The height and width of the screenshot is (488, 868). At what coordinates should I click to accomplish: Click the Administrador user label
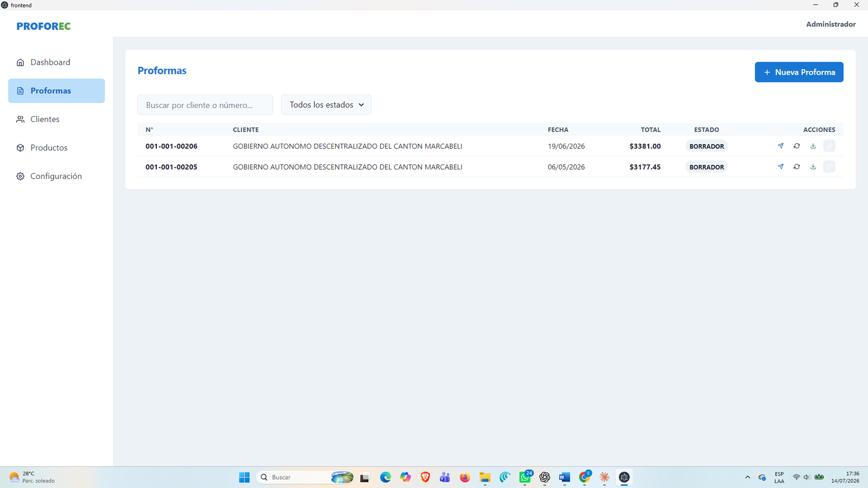point(831,24)
